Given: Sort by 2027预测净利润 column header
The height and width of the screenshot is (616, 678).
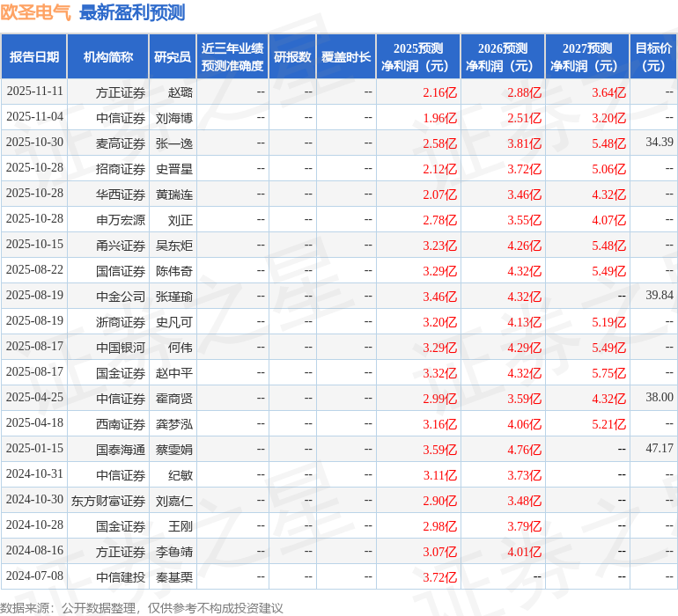Looking at the screenshot, I should [587, 57].
